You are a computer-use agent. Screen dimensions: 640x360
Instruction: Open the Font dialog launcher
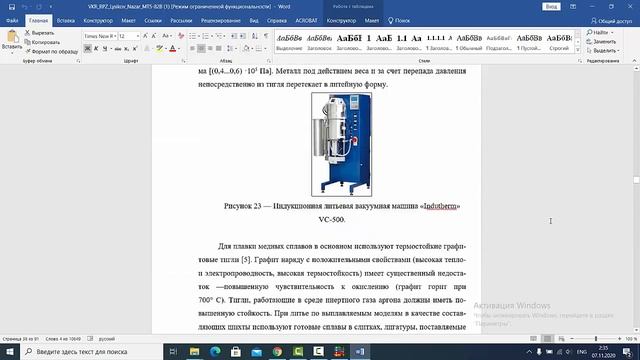pos(184,61)
